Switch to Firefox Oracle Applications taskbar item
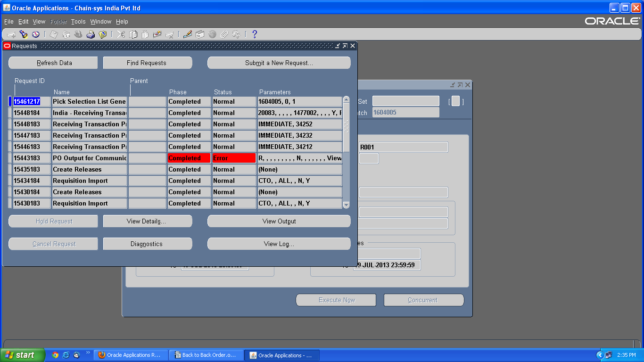This screenshot has width=644, height=362. pyautogui.click(x=131, y=355)
